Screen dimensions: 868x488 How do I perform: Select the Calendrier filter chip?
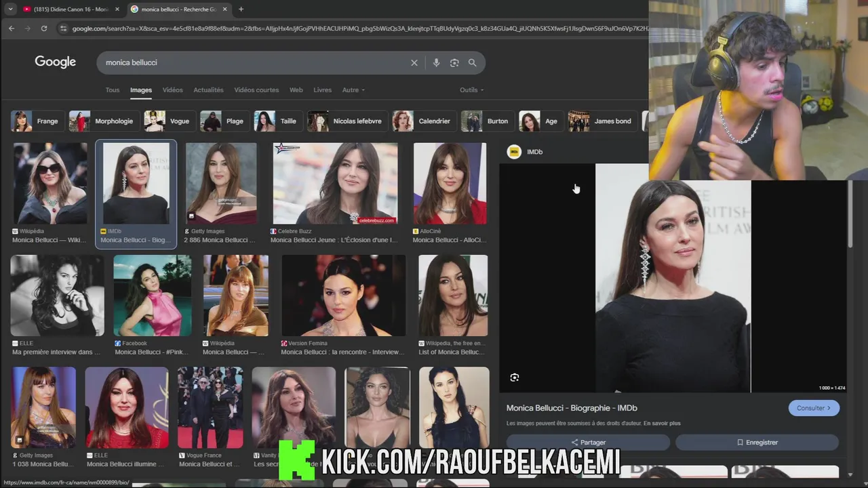tap(424, 121)
